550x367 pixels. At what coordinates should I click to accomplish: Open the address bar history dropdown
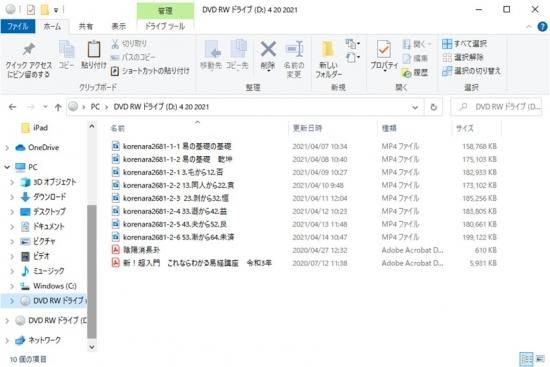pyautogui.click(x=415, y=107)
